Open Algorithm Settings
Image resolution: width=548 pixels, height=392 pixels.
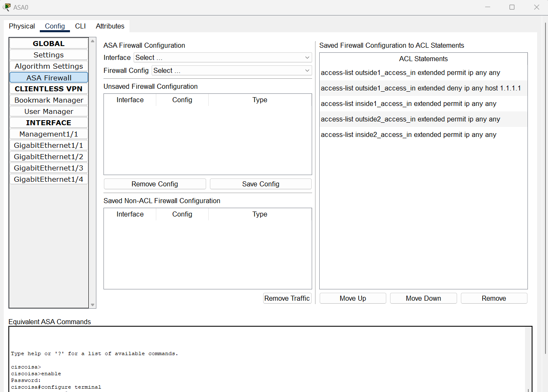(x=48, y=66)
